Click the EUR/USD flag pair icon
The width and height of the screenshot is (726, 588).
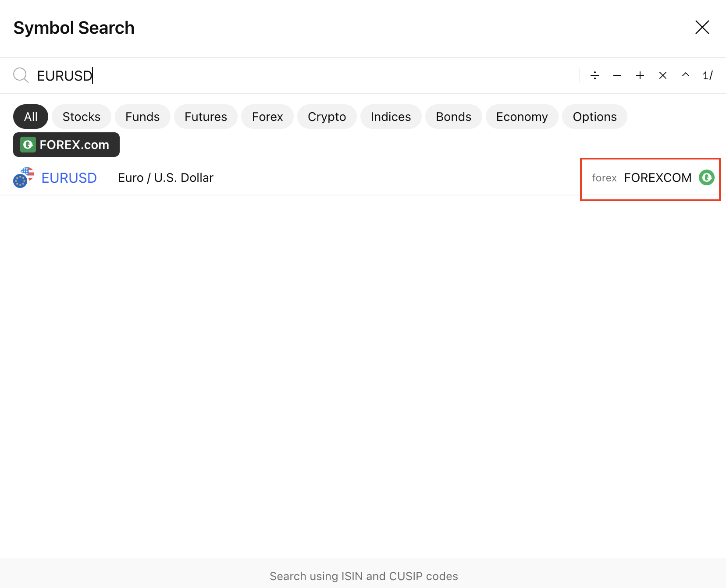[x=24, y=177]
